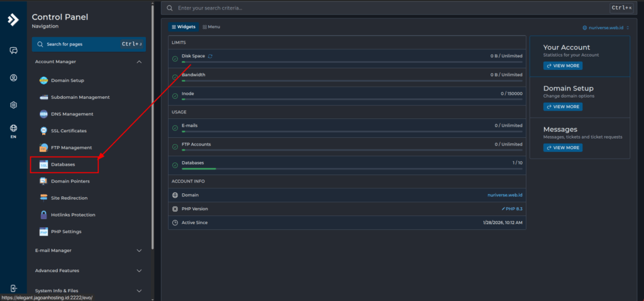Switch to the Widgets tab
The height and width of the screenshot is (301, 644).
click(x=184, y=27)
